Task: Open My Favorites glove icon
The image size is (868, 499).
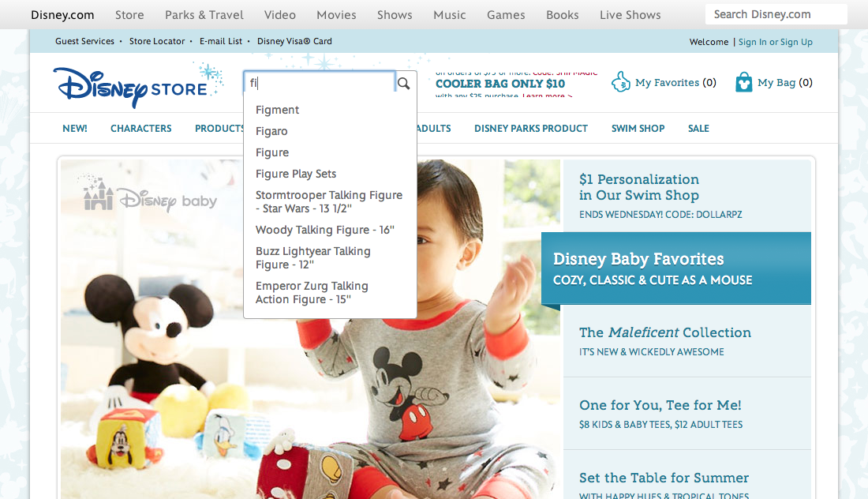Action: 621,82
